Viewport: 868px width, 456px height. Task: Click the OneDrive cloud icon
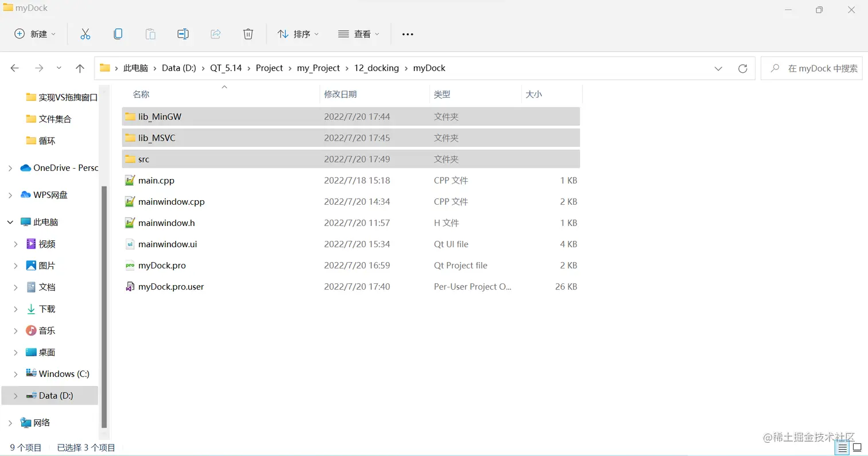click(x=25, y=168)
